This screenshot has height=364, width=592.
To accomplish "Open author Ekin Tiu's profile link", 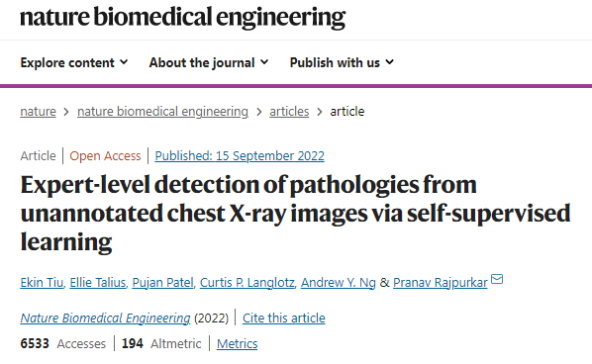I will 42,283.
